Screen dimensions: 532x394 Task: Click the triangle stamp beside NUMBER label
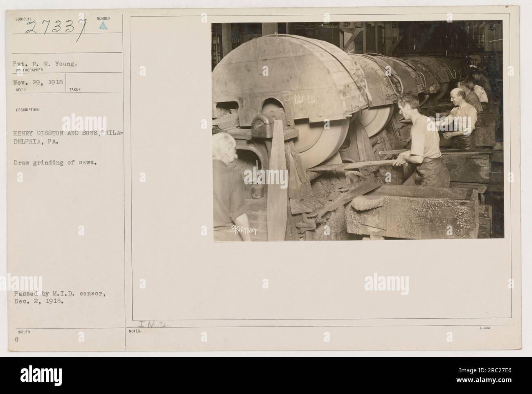click(104, 25)
